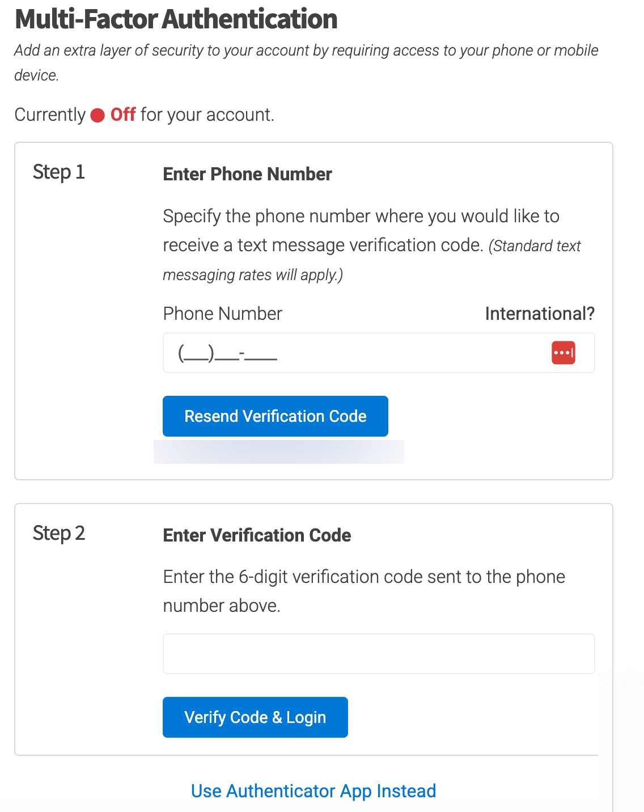
Task: Click the italic extra layer of security description
Action: click(x=306, y=62)
